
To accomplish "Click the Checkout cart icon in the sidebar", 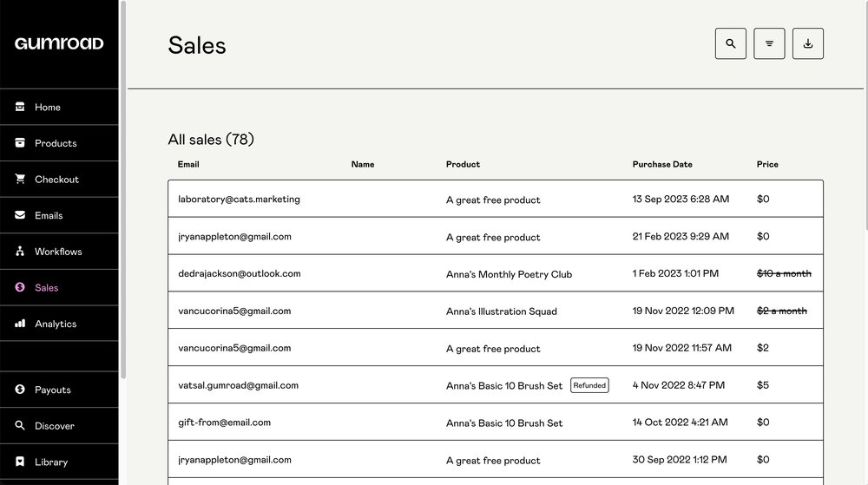I will tap(20, 179).
